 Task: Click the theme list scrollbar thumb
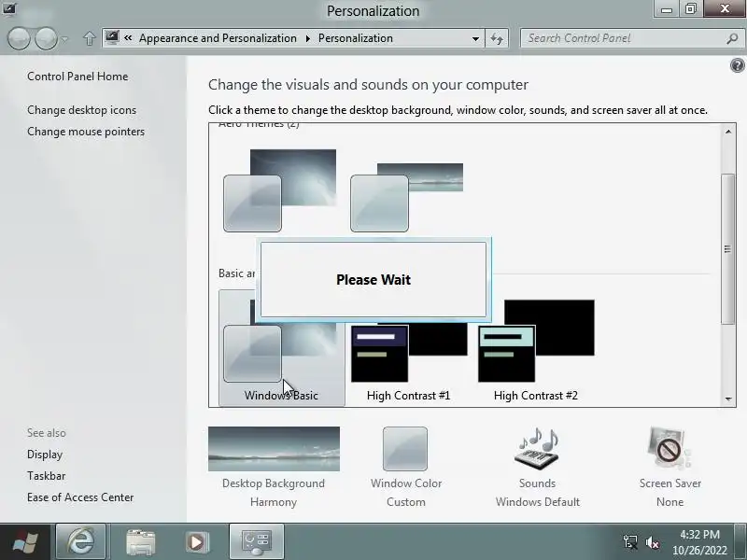727,249
